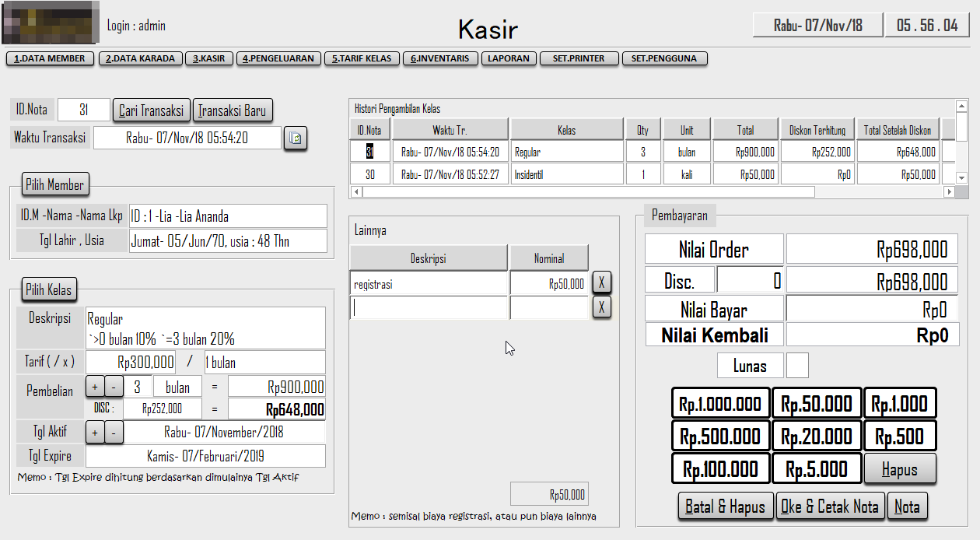The width and height of the screenshot is (980, 540).
Task: Click the Disc. value input field
Action: [x=750, y=280]
